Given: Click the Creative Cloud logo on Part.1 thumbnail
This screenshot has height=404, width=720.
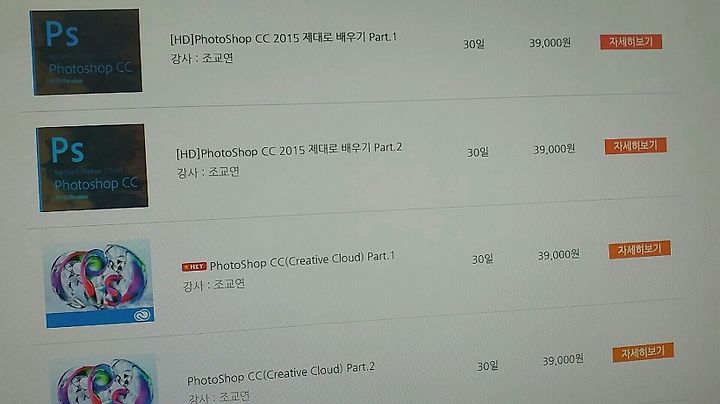Looking at the screenshot, I should pyautogui.click(x=142, y=315).
